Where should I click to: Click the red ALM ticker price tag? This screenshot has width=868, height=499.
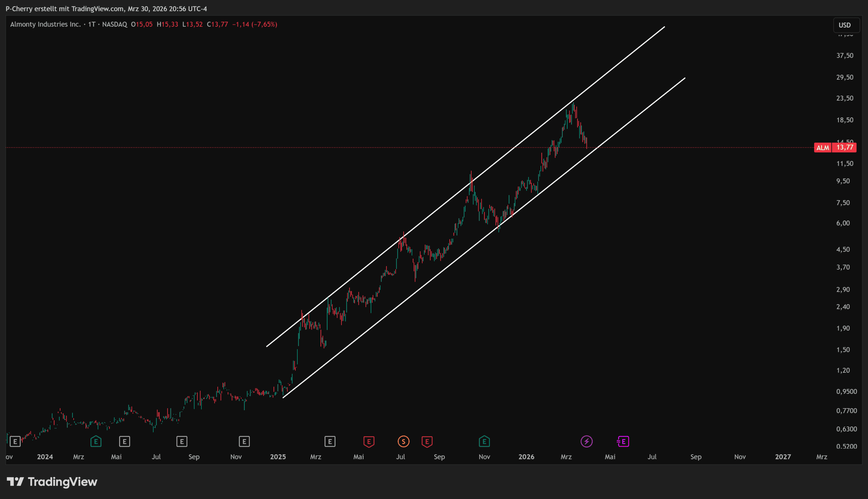coord(823,148)
